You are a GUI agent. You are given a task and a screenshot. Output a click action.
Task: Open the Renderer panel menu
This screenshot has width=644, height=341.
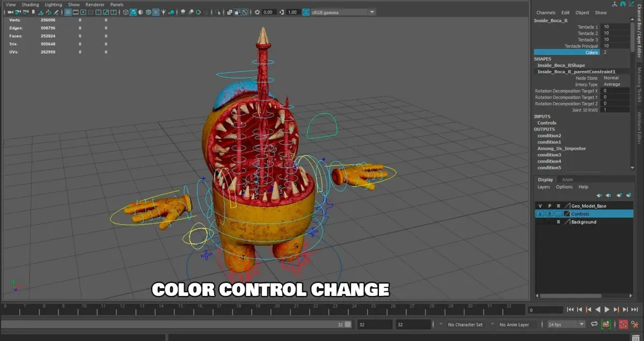click(x=95, y=4)
